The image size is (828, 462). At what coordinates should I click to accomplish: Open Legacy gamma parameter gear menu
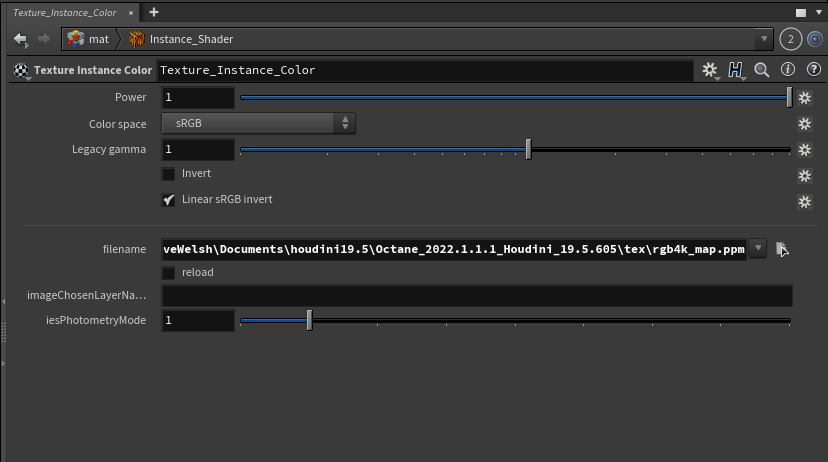pyautogui.click(x=804, y=150)
